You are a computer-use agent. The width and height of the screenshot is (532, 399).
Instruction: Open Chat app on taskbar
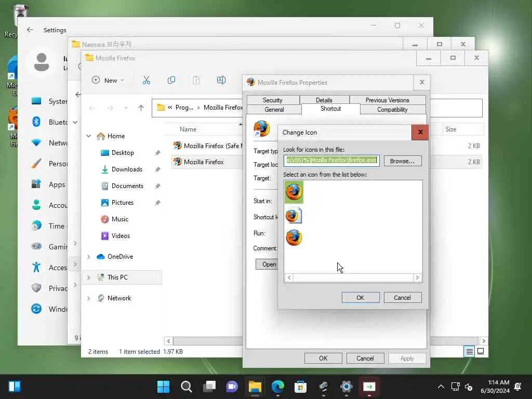click(x=232, y=387)
